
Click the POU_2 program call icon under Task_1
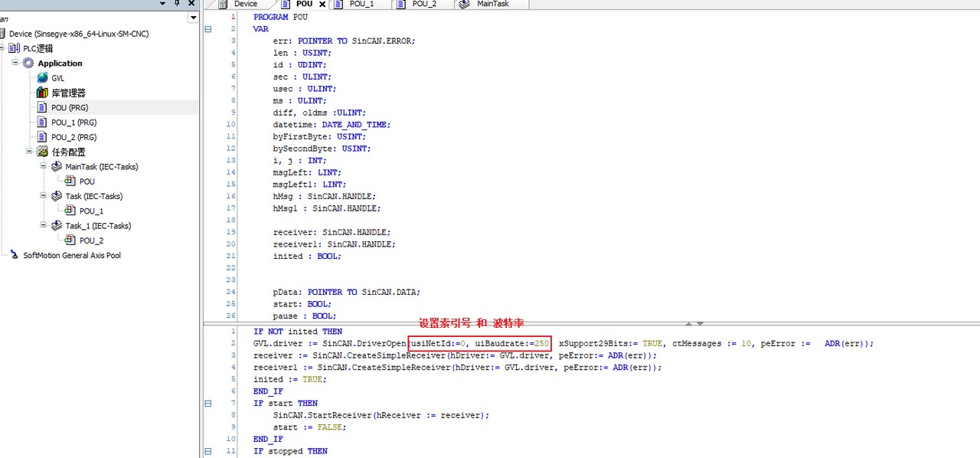coord(70,240)
